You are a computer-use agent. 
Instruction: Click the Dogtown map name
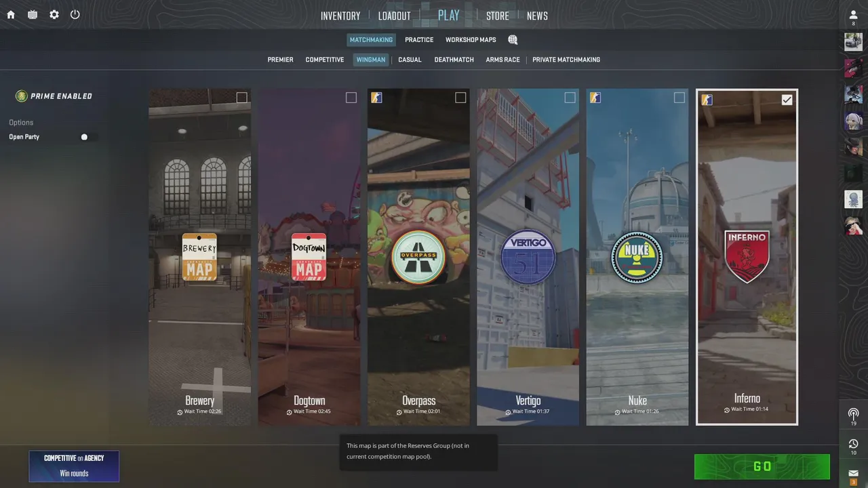tap(309, 401)
